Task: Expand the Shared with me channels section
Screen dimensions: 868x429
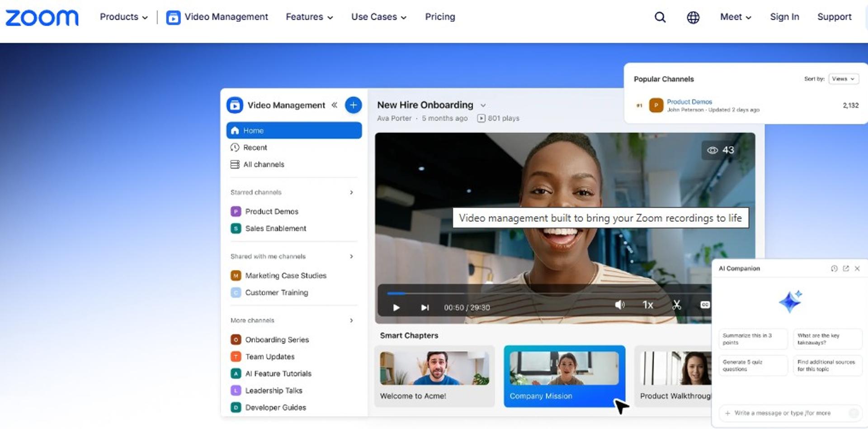Action: (351, 257)
